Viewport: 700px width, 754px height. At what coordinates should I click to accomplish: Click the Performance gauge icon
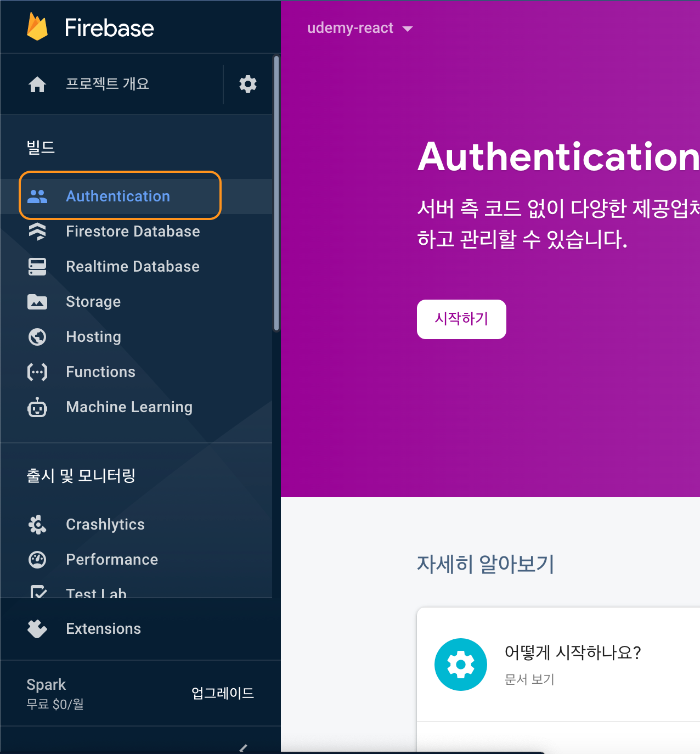point(37,560)
